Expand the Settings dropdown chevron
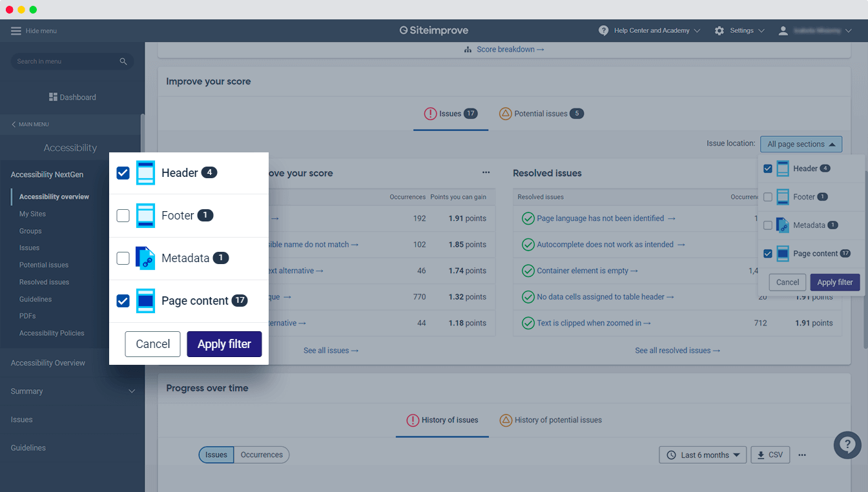The height and width of the screenshot is (492, 868). click(x=761, y=31)
